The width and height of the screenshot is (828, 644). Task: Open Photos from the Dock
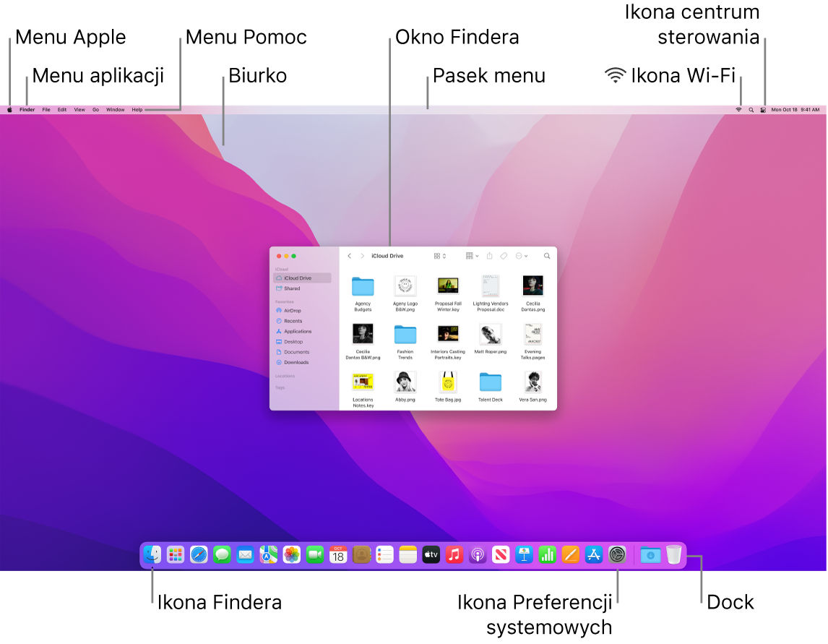coord(291,554)
